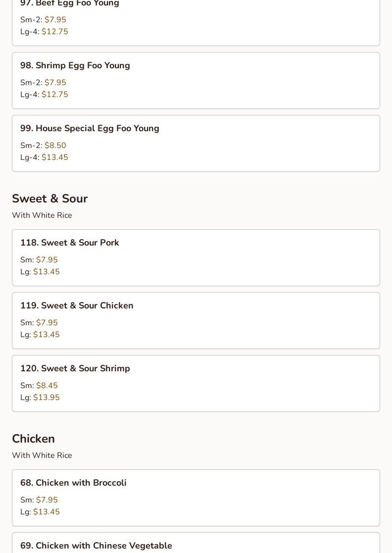Click the Chicken section heading
Screen dimensions: 392x553
pyautogui.click(x=33, y=439)
